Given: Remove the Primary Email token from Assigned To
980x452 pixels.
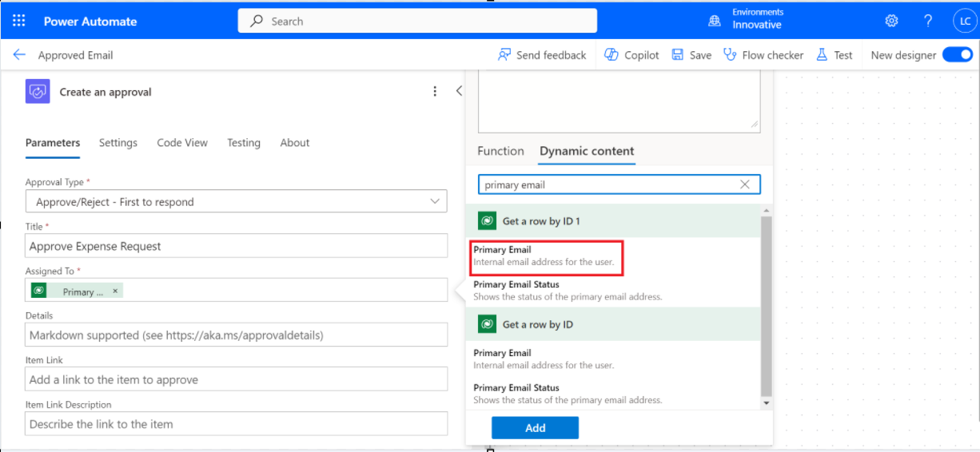Looking at the screenshot, I should click(115, 291).
